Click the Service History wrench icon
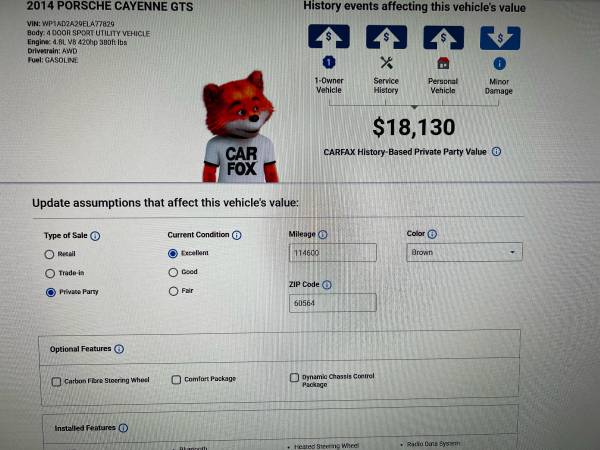 (x=386, y=63)
